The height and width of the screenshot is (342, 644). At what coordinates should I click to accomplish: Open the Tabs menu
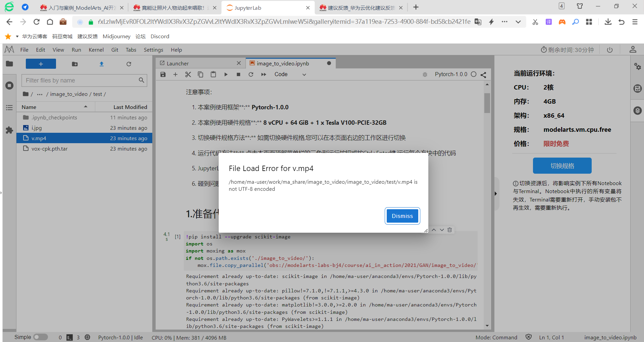point(131,50)
